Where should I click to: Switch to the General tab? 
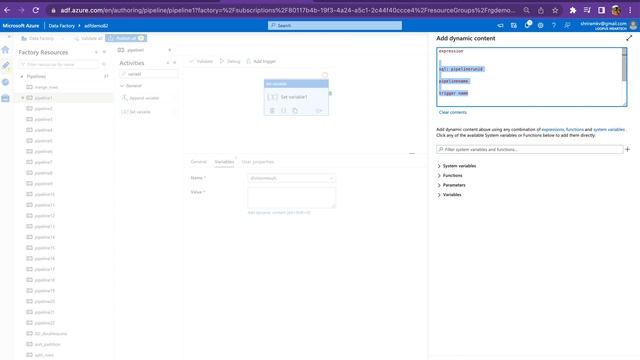coord(199,162)
